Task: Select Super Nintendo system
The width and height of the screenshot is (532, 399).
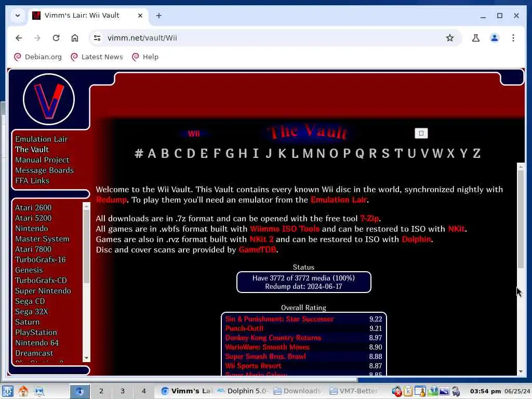Action: pos(43,291)
